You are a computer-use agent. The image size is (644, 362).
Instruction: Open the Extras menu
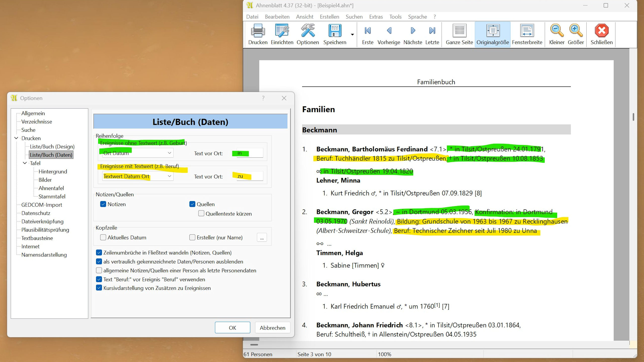[x=376, y=17]
